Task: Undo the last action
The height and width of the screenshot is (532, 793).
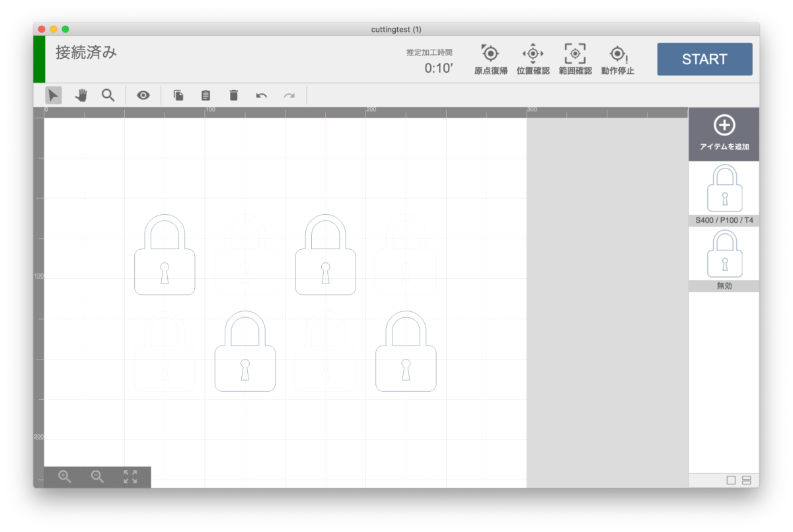Action: (261, 95)
